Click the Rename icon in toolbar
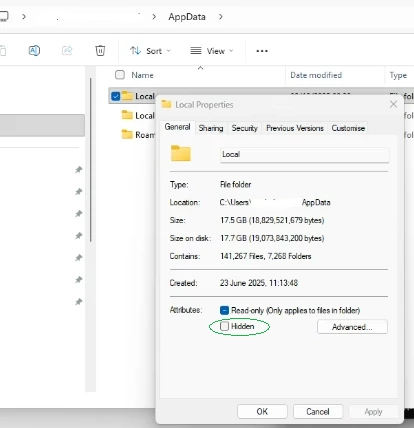 click(x=34, y=51)
